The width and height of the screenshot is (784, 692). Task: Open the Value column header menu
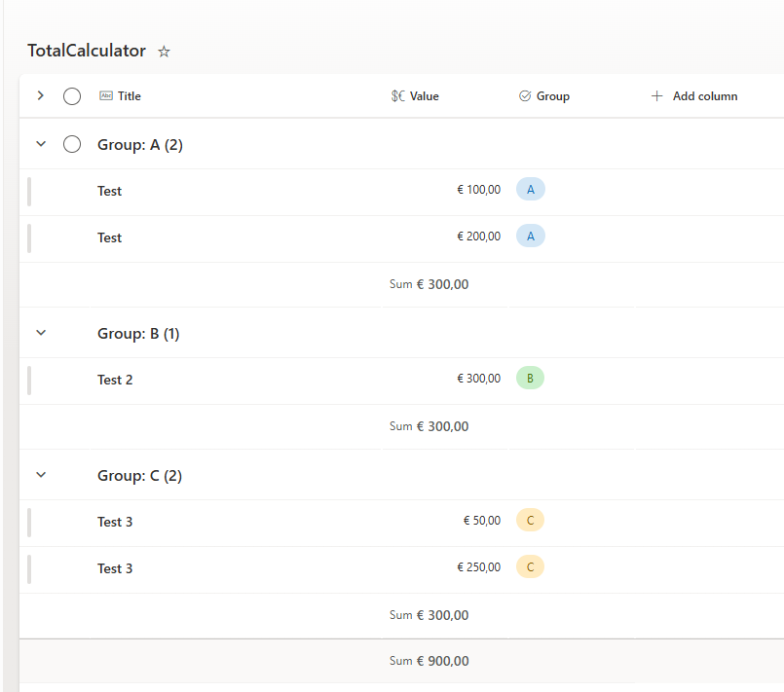424,96
